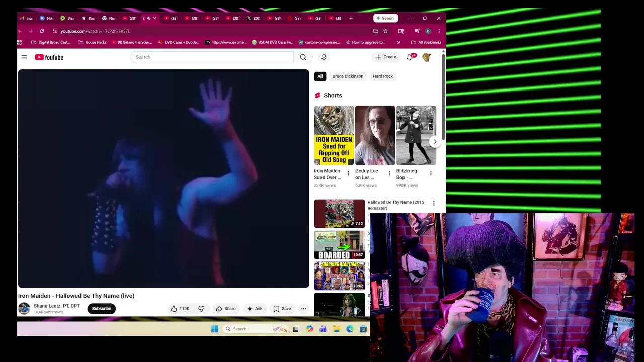Viewport: 644px width, 362px height.
Task: Share the video
Action: [225, 309]
